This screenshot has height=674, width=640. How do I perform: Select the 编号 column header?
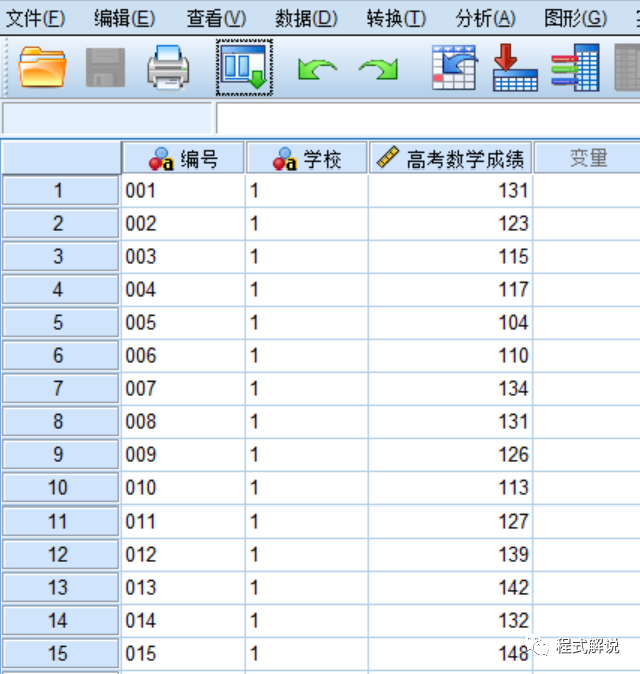click(184, 158)
